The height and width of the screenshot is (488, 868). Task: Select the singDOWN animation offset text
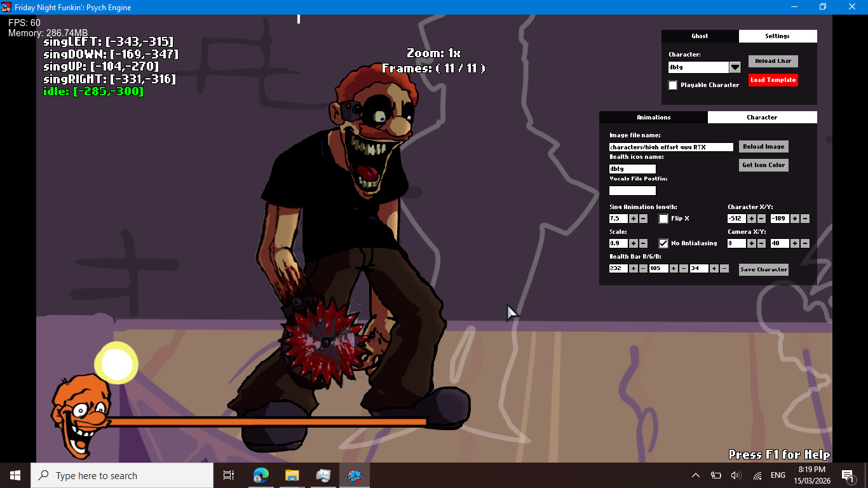click(111, 54)
